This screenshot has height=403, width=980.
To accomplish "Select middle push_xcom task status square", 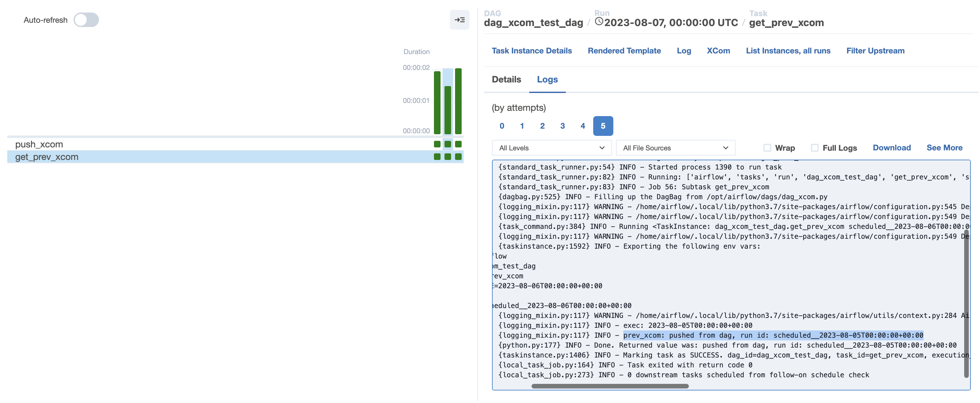I will click(448, 144).
